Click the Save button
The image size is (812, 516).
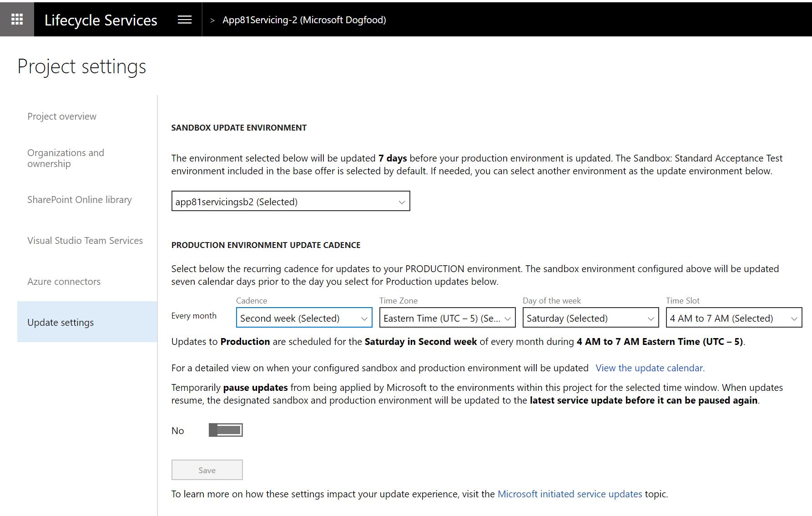click(207, 470)
